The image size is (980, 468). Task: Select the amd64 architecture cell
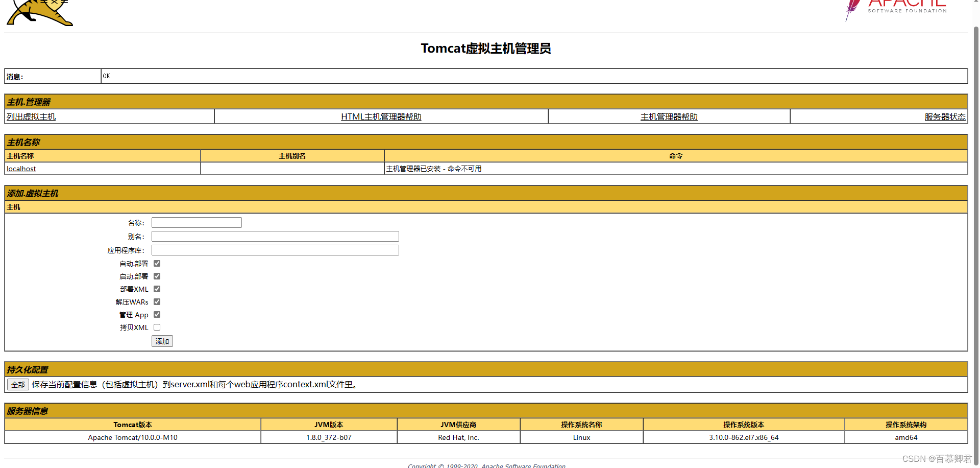click(906, 437)
